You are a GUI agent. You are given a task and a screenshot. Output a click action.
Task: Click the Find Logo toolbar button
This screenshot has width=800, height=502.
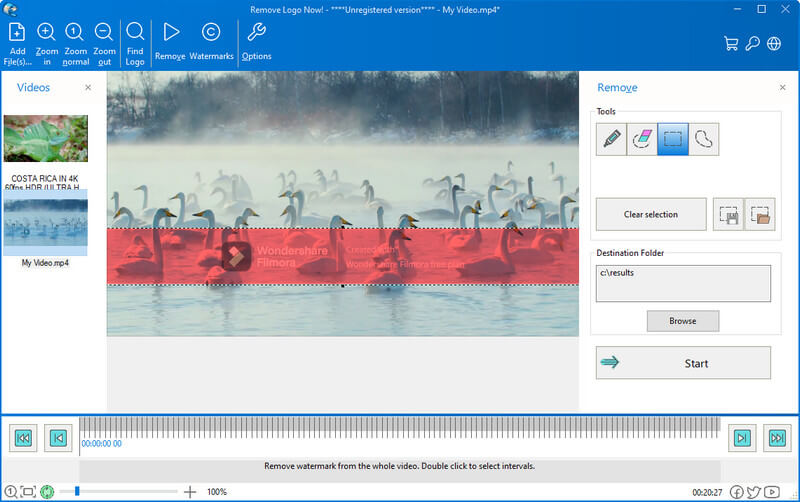tap(135, 40)
